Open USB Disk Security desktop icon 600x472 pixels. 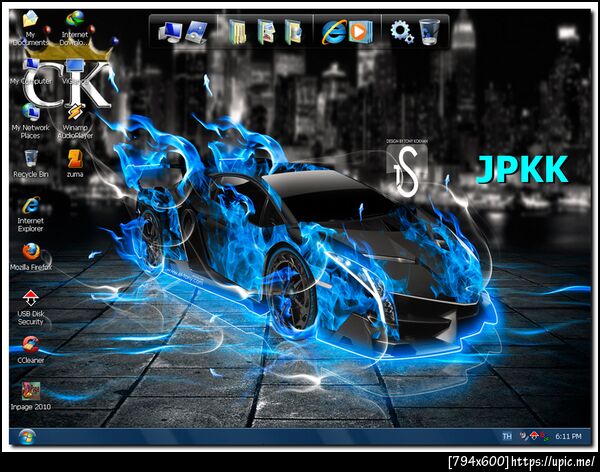(31, 308)
